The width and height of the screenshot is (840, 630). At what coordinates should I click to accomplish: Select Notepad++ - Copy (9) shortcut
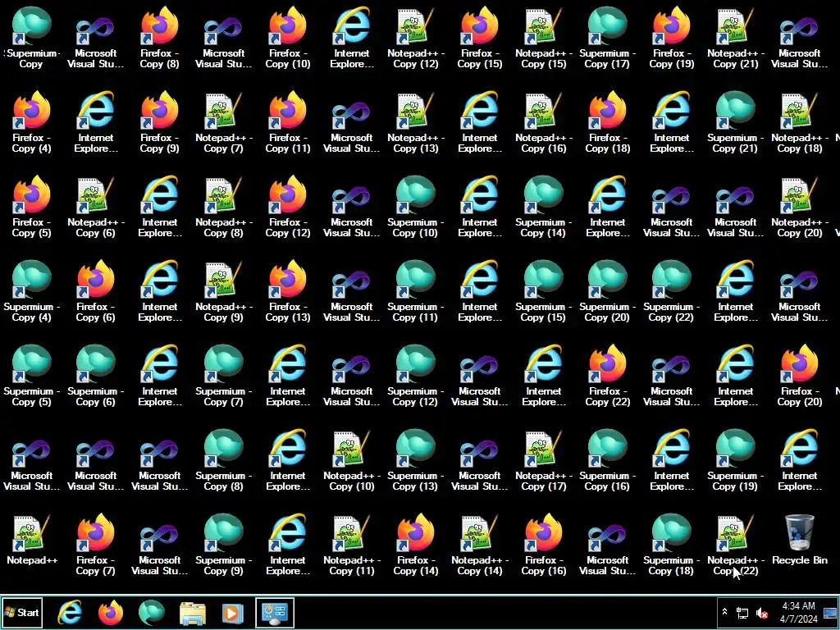[223, 291]
